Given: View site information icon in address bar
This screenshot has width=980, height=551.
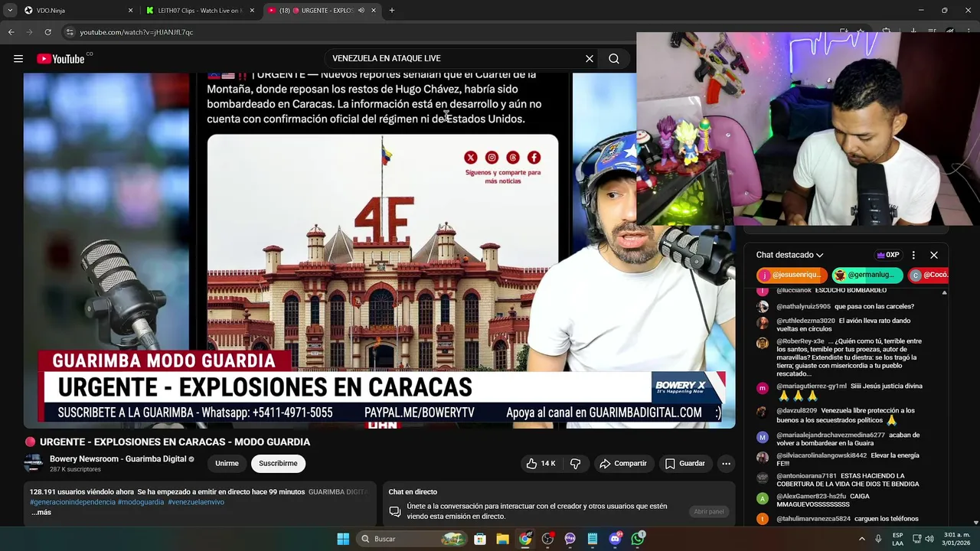Looking at the screenshot, I should 70,32.
